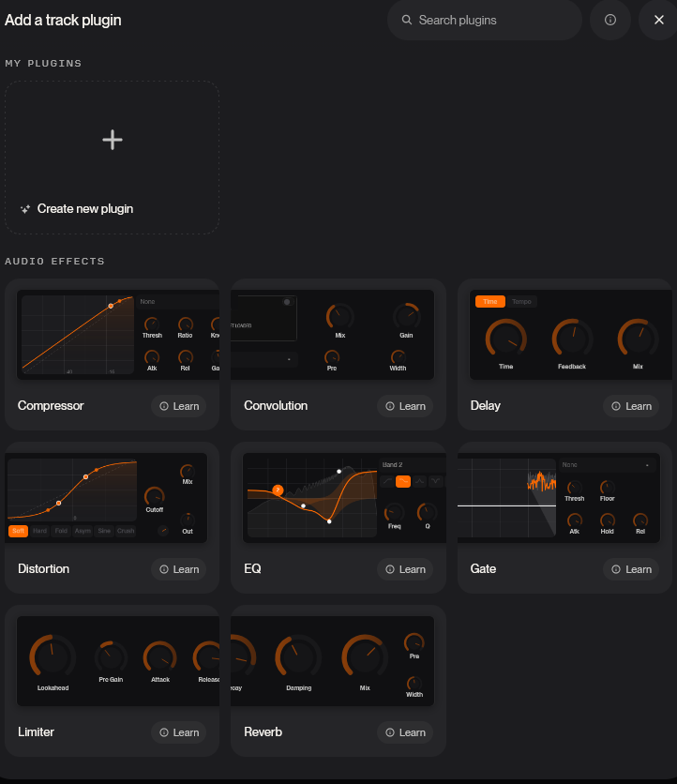
Task: Open the Limiter plugin preview thumbnail
Action: pos(118,661)
